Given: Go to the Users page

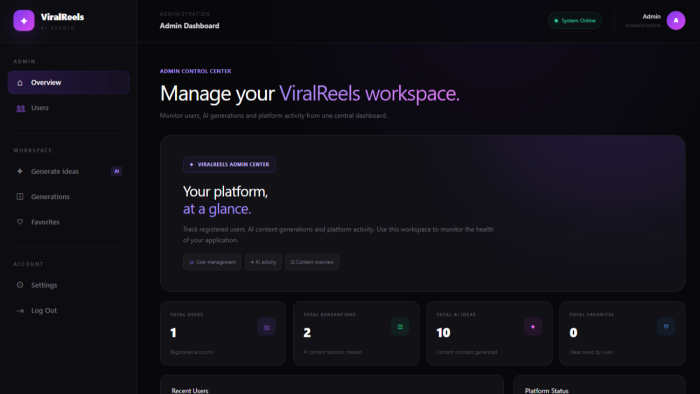Looking at the screenshot, I should coord(68,108).
